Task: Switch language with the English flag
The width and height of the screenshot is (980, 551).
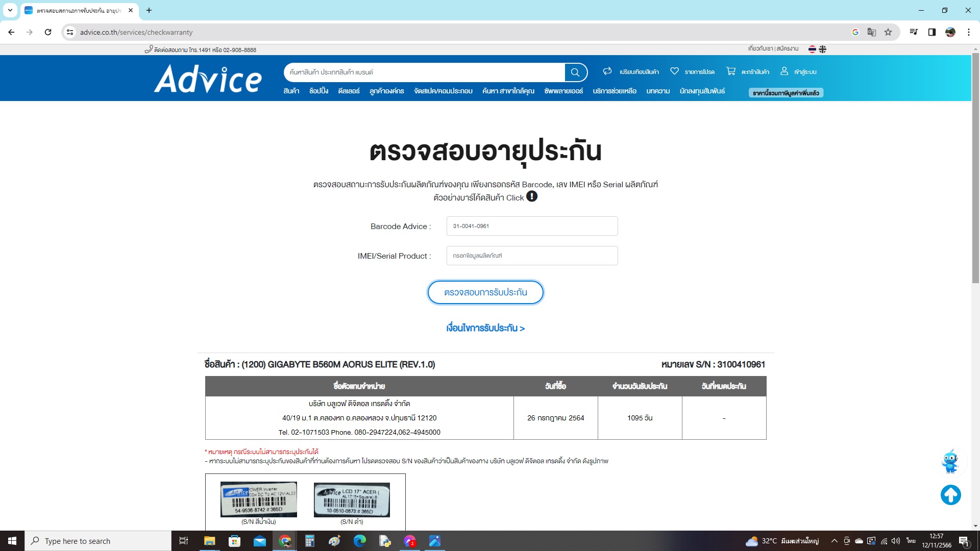Action: [x=823, y=49]
